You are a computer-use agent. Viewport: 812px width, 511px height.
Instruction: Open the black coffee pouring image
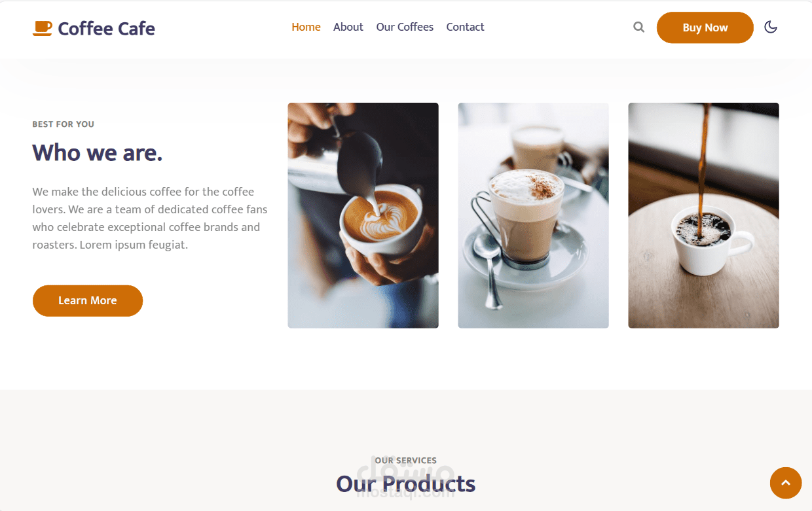pyautogui.click(x=703, y=215)
